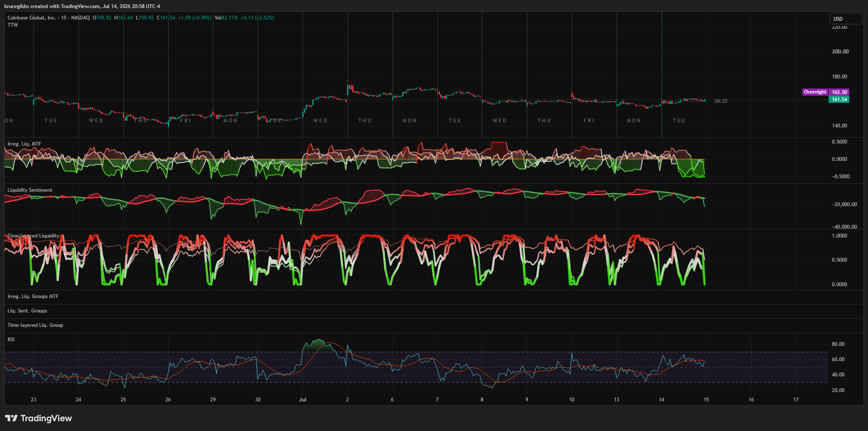Click the TradingView logo in the footer

point(39,418)
